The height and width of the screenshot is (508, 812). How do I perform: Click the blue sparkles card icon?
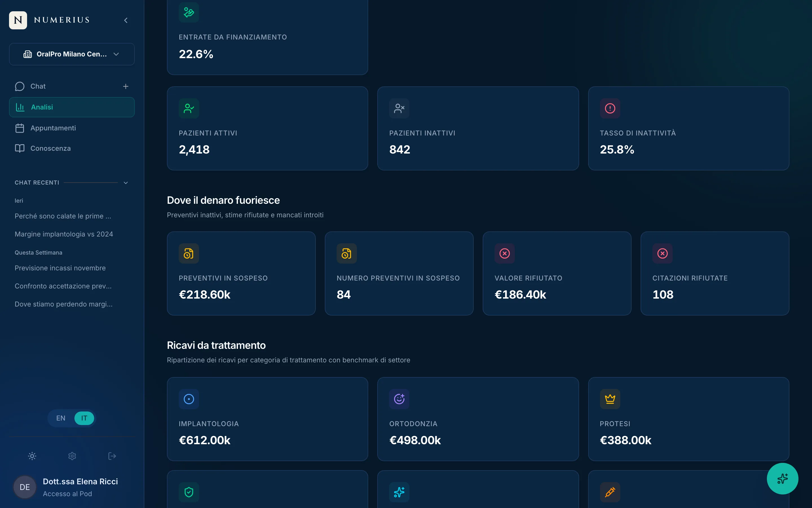coord(399,492)
